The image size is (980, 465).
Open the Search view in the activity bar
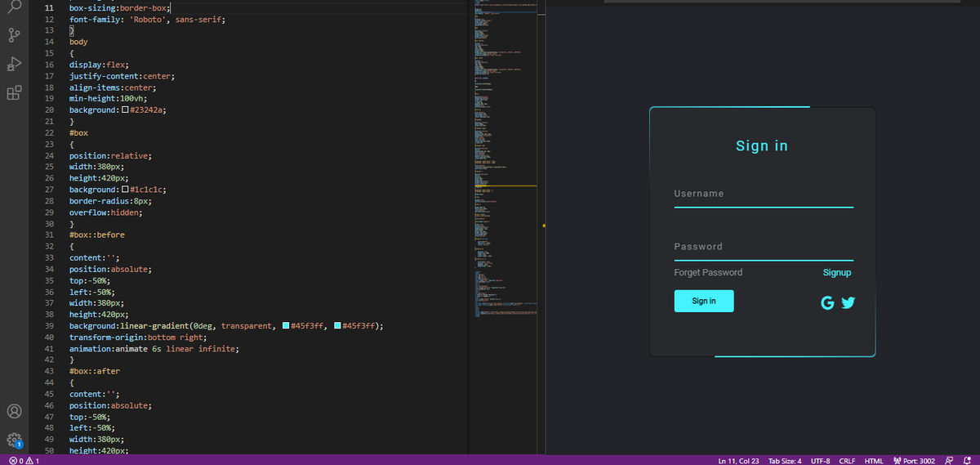[x=14, y=6]
